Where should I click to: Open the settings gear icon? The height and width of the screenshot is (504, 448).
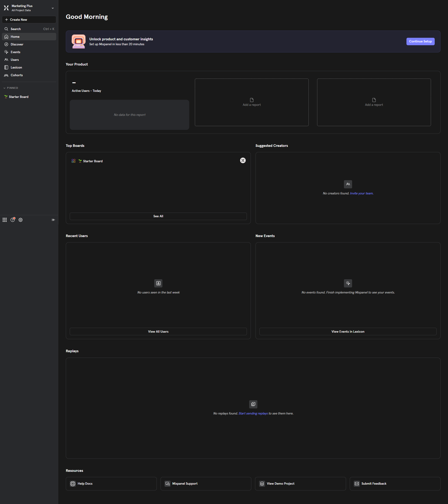coord(21,220)
